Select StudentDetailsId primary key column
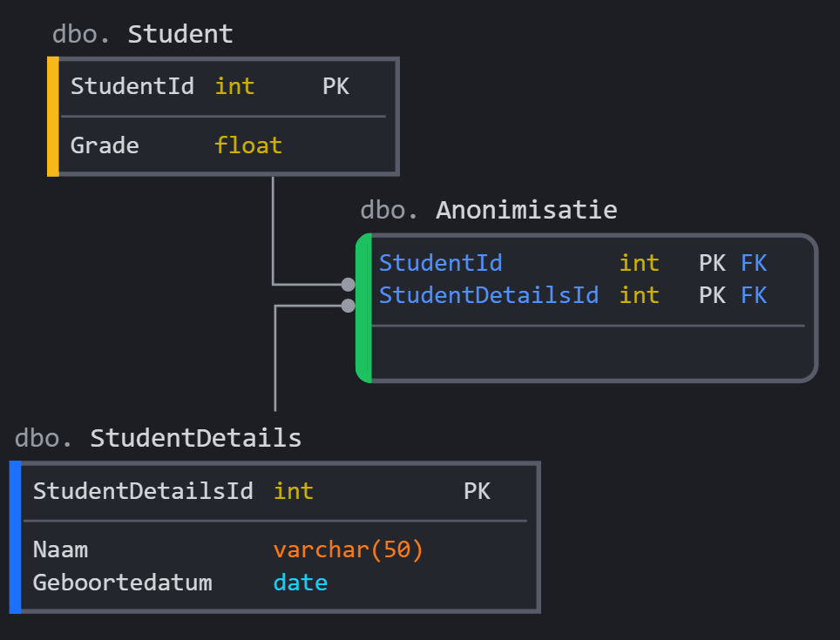 (x=143, y=491)
